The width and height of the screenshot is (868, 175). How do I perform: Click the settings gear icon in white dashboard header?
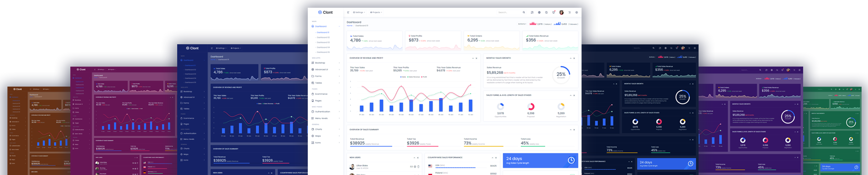[577, 12]
